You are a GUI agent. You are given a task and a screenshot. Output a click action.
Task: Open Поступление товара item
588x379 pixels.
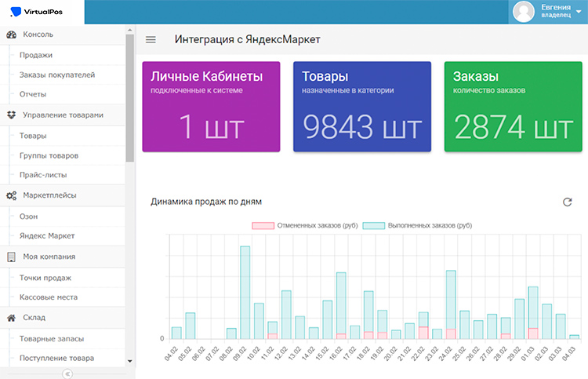tap(57, 359)
